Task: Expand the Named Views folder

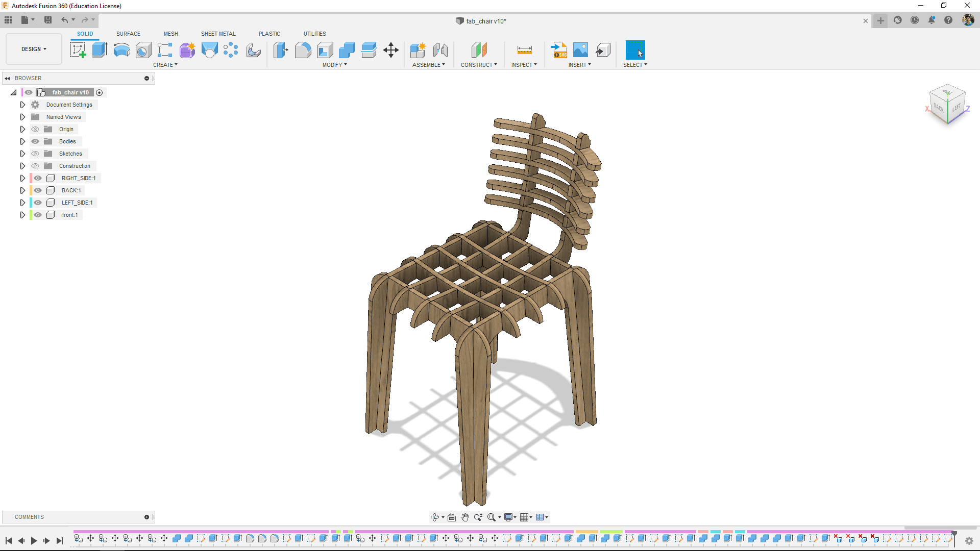Action: pyautogui.click(x=22, y=117)
